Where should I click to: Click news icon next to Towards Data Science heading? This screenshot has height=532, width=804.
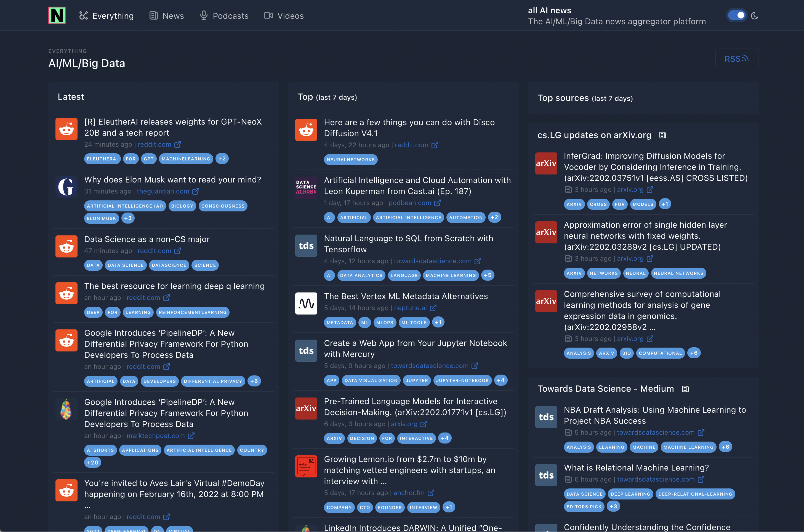point(685,389)
